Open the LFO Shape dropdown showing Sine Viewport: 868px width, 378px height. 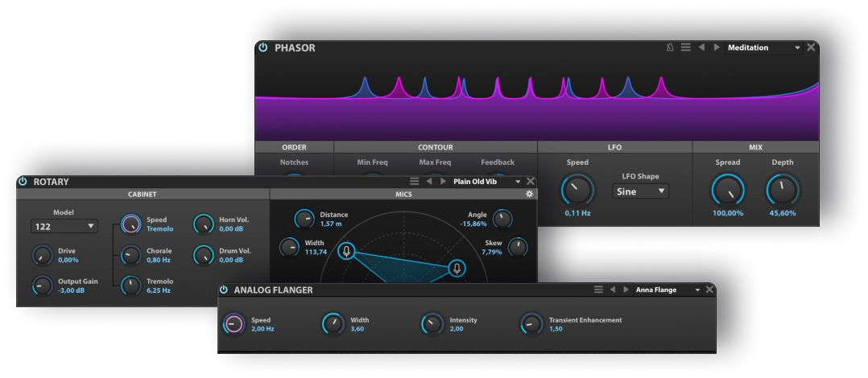tap(641, 191)
